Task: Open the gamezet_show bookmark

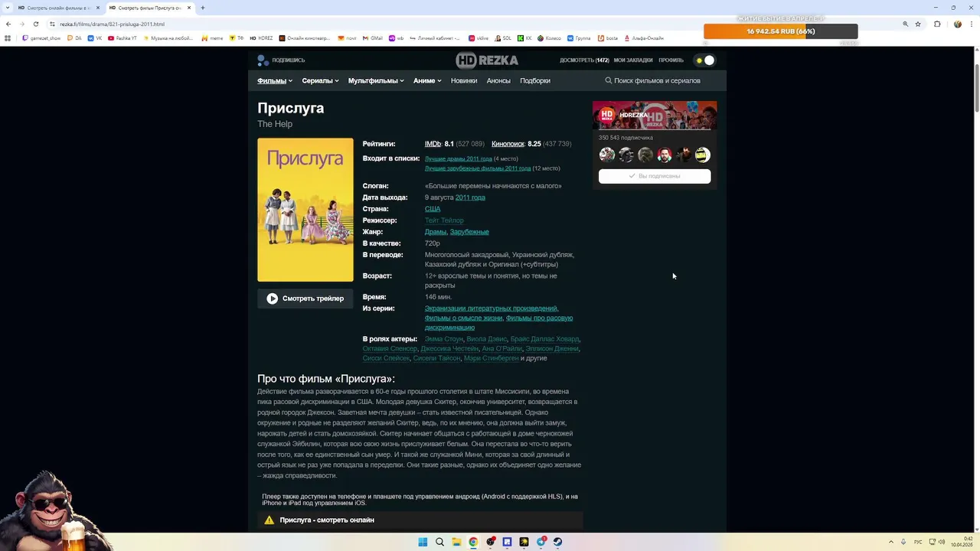Action: tap(41, 38)
